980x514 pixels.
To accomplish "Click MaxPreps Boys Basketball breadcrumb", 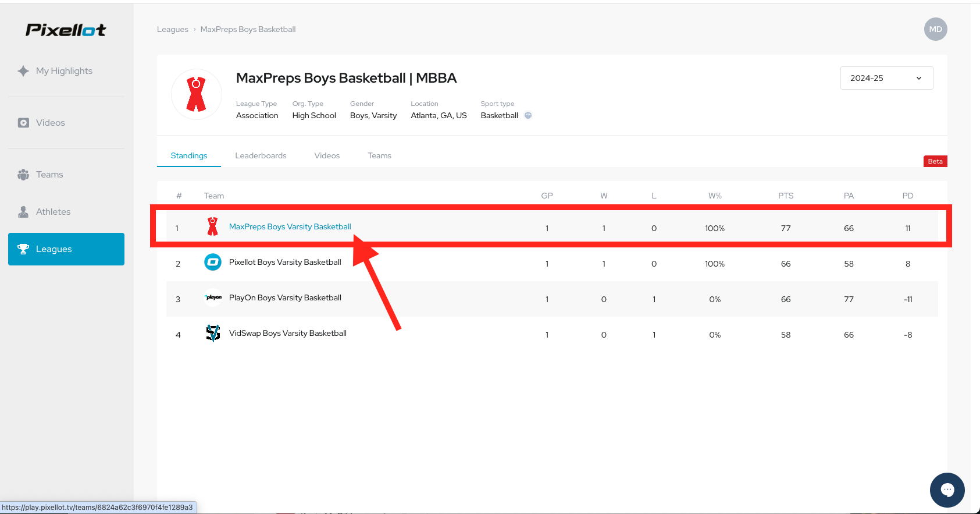I will [248, 29].
